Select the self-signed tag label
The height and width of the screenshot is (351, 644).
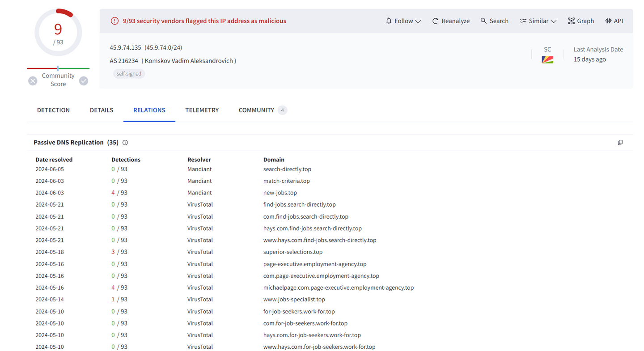pyautogui.click(x=129, y=73)
